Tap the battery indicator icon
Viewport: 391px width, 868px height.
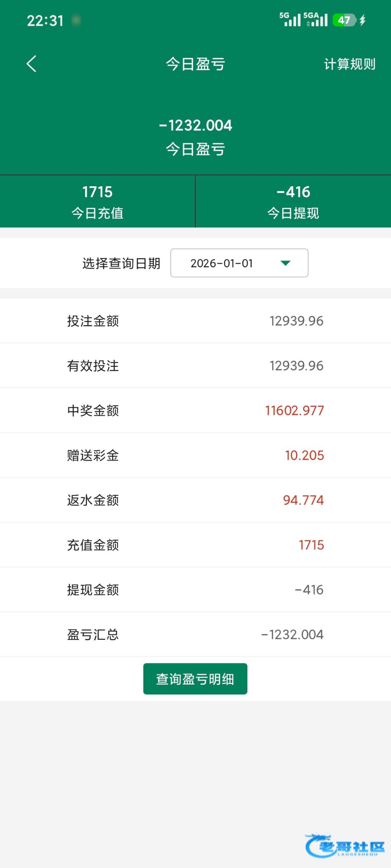[x=344, y=20]
